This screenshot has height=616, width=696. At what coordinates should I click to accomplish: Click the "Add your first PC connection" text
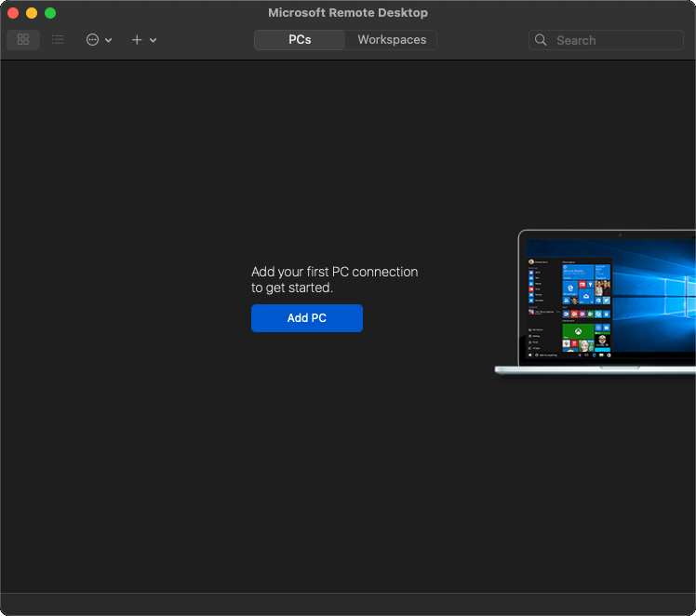(x=334, y=272)
